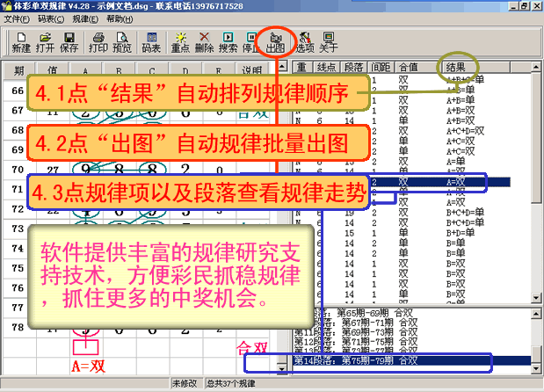Delete the rule via 删除 icon
544x392 pixels.
[205, 42]
